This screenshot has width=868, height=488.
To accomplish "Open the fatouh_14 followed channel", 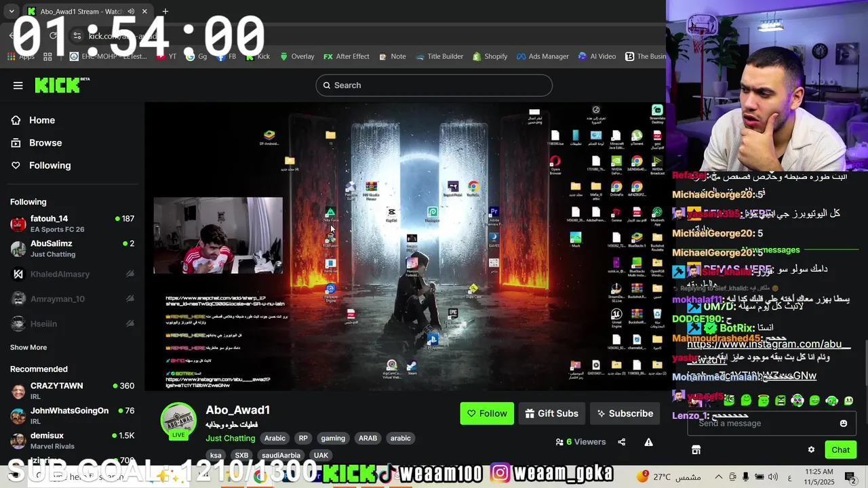I will point(72,224).
